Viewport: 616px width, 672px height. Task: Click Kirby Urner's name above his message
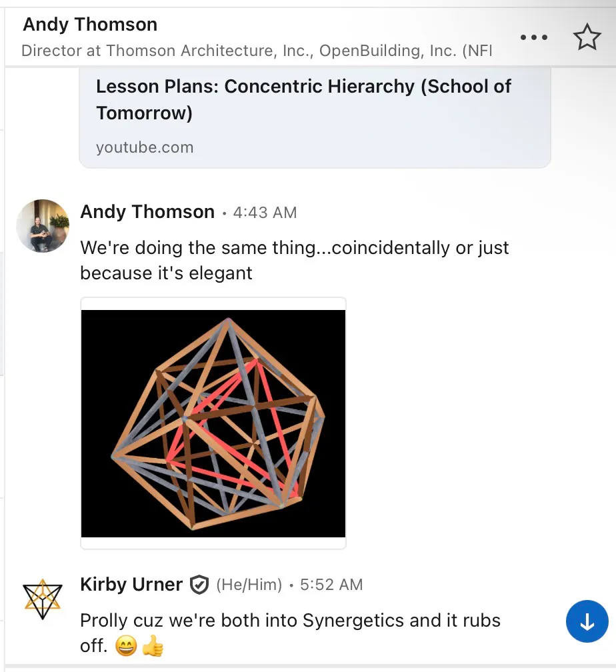click(131, 585)
